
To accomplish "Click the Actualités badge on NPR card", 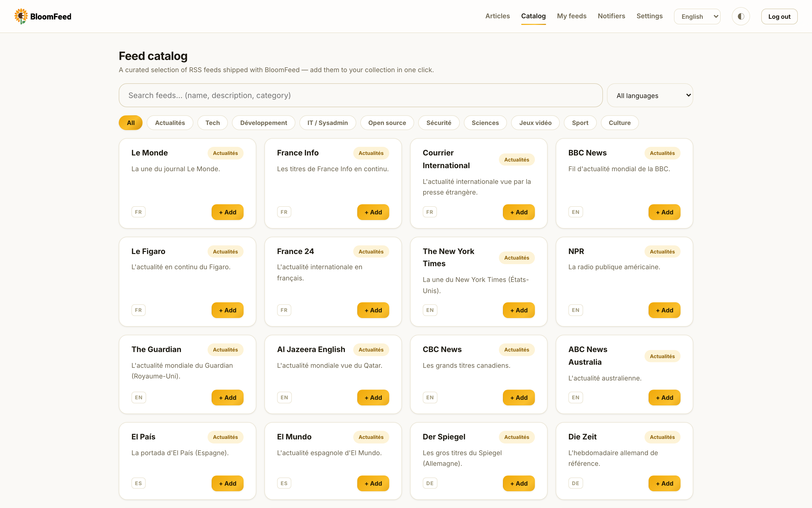I will click(662, 252).
